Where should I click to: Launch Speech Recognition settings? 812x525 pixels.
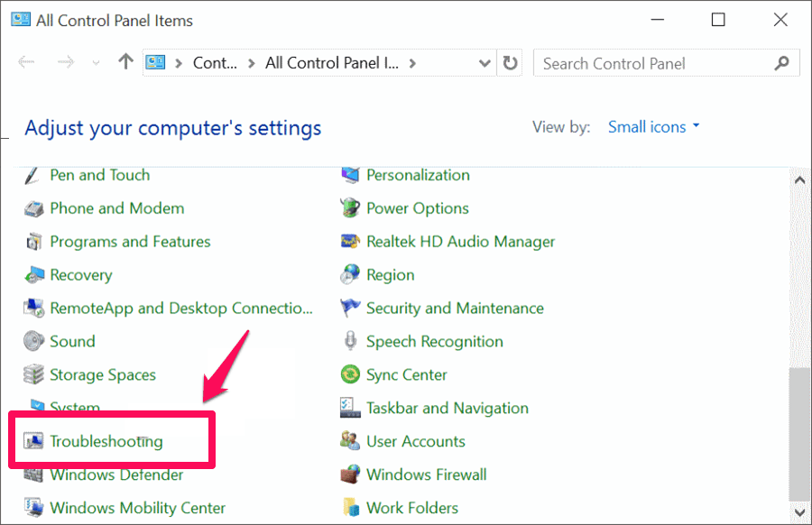coord(434,341)
